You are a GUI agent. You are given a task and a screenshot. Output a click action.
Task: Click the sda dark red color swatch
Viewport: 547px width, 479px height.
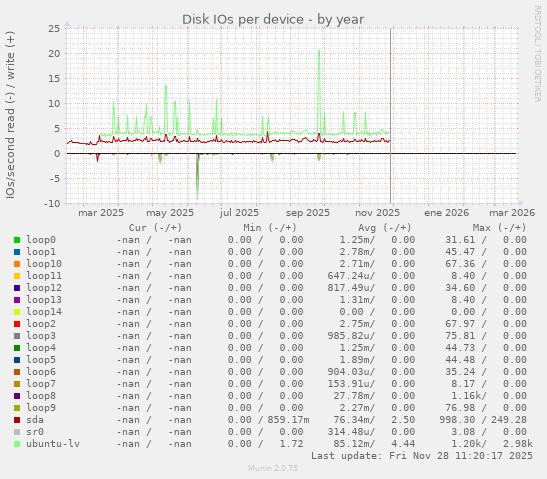tap(17, 420)
